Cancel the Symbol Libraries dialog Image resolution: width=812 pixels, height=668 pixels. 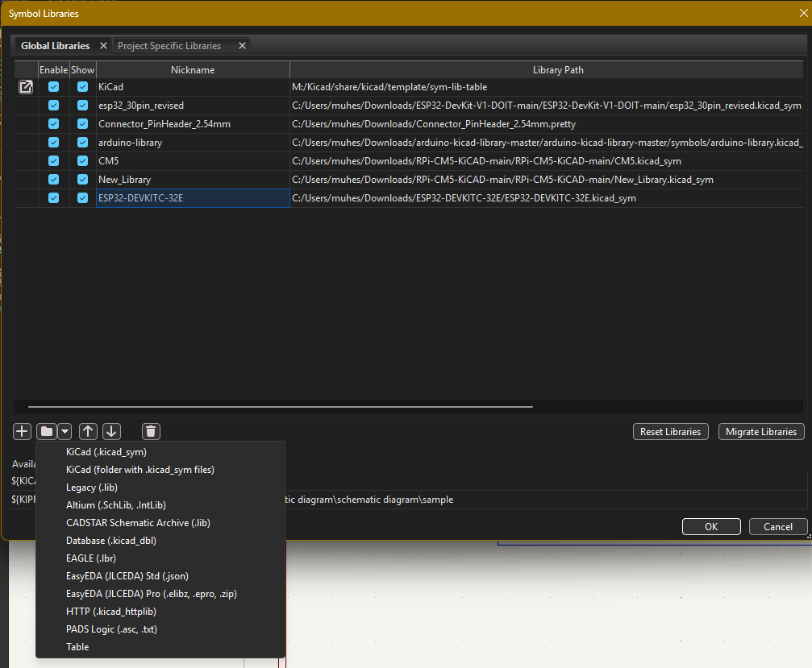(x=778, y=527)
